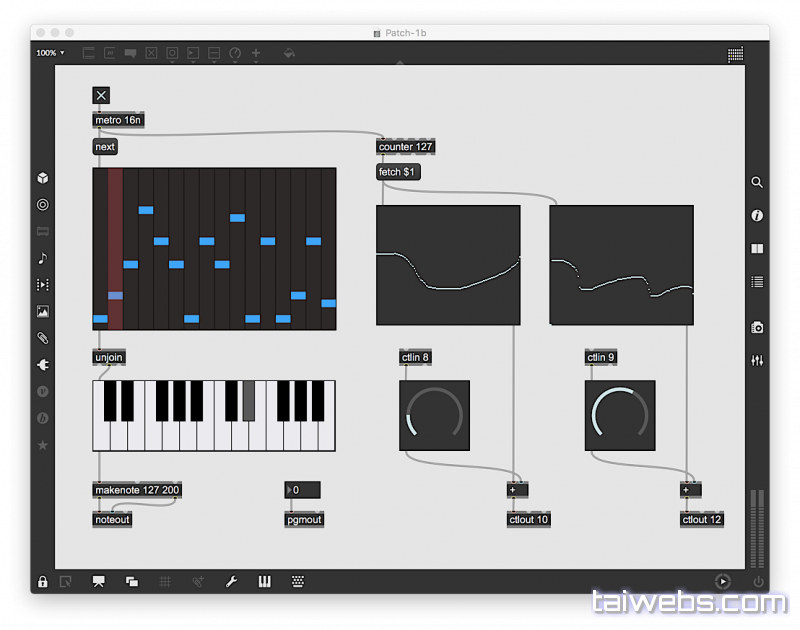
Task: Take a patcher snapshot with camera icon
Action: [x=757, y=327]
